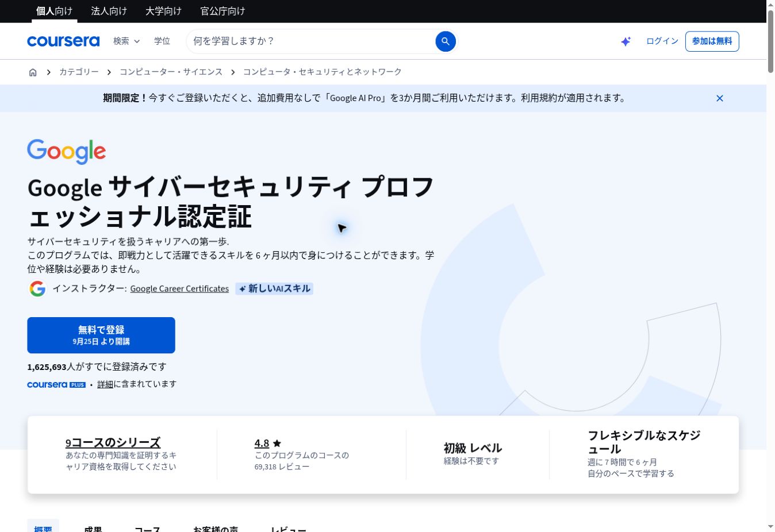Click the Coursera logo in header
The image size is (775, 532).
tap(63, 41)
